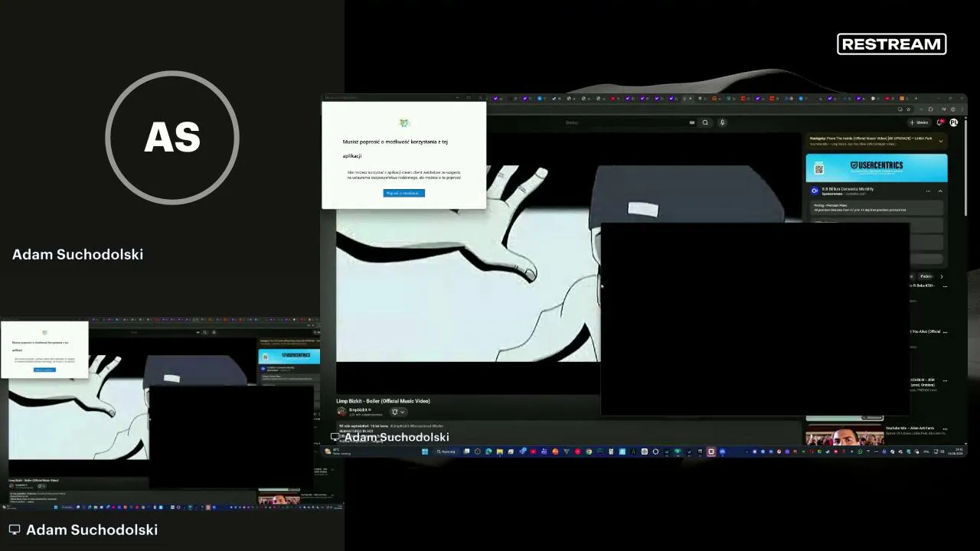The width and height of the screenshot is (980, 551).
Task: Click the AS avatar circle of Adam Suchodolski
Action: click(172, 138)
